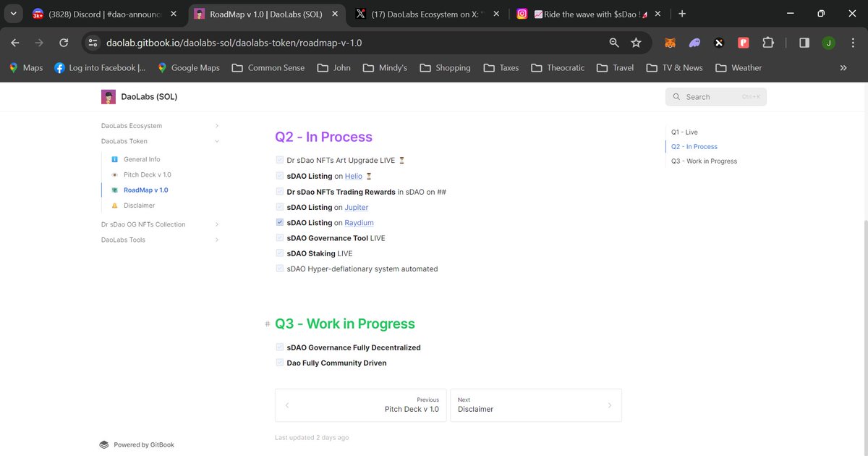Open the Theocratic bookmark folder
The height and width of the screenshot is (456, 868).
pyautogui.click(x=557, y=67)
